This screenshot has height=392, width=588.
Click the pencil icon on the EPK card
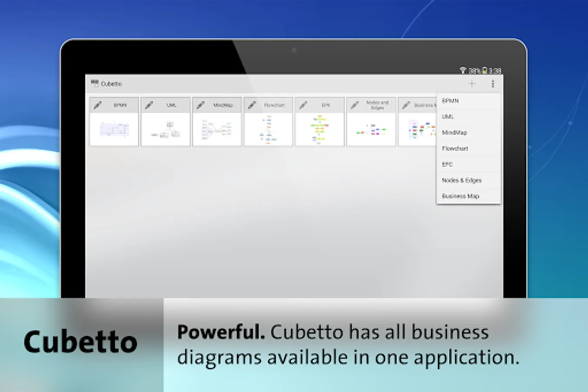(x=303, y=105)
